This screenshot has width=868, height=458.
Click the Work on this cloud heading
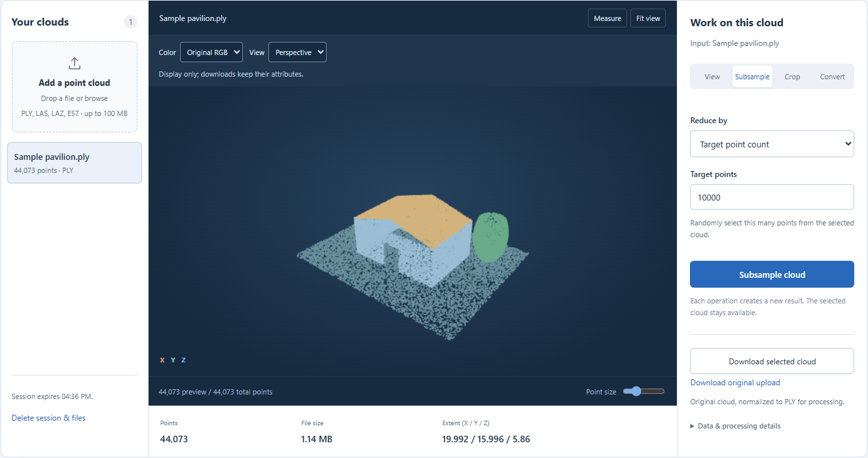point(736,22)
